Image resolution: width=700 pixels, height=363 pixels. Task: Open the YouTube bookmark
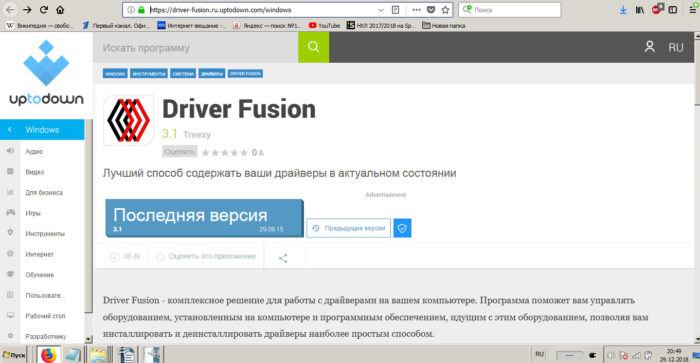coord(324,25)
